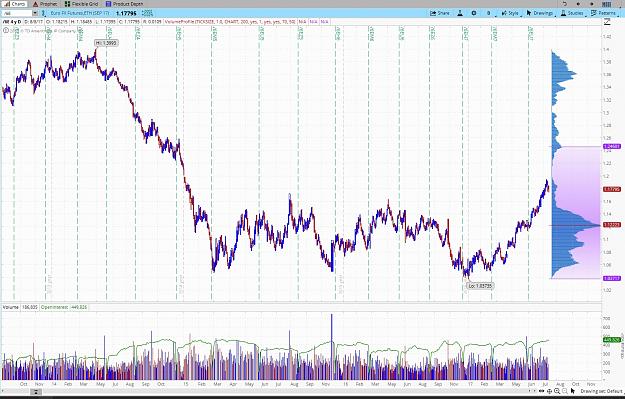Click the purple value-area-high price label
The height and width of the screenshot is (399, 625).
[612, 146]
